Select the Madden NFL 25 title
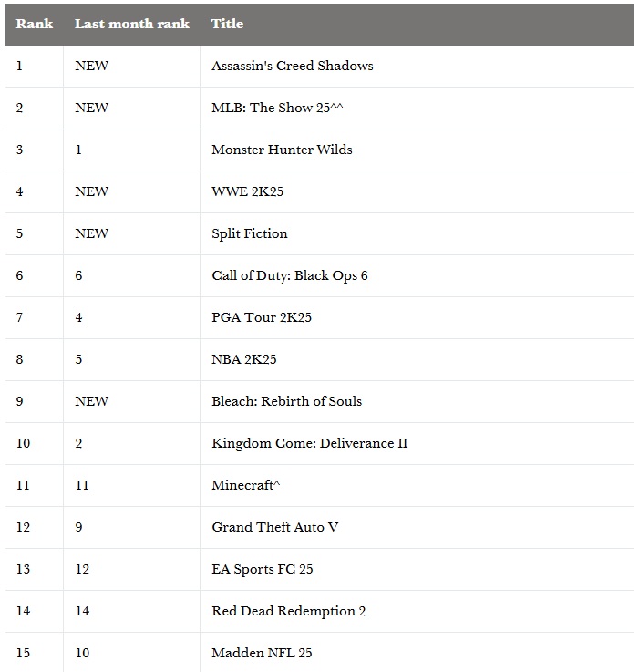Screen dimensions: 639x672 (262, 653)
